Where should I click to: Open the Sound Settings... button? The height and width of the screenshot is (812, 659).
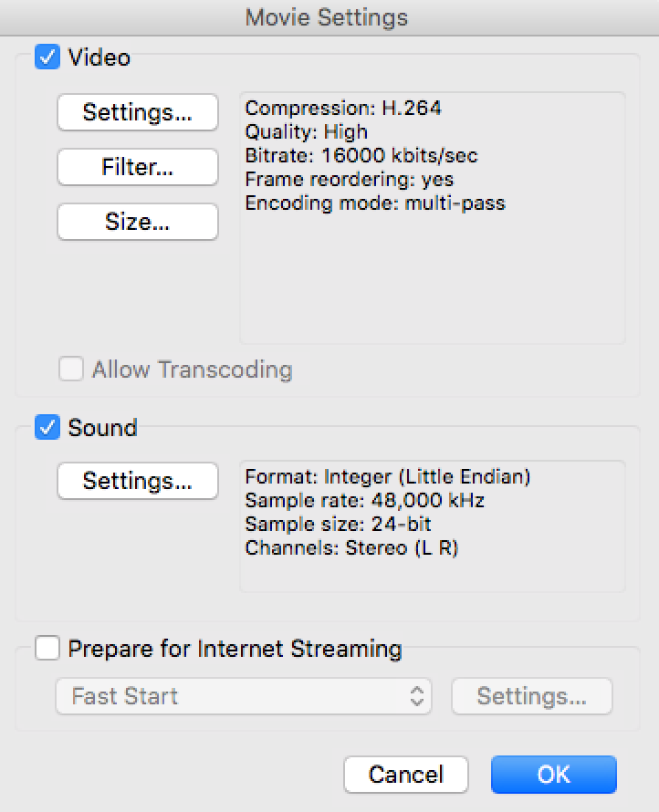(x=137, y=481)
